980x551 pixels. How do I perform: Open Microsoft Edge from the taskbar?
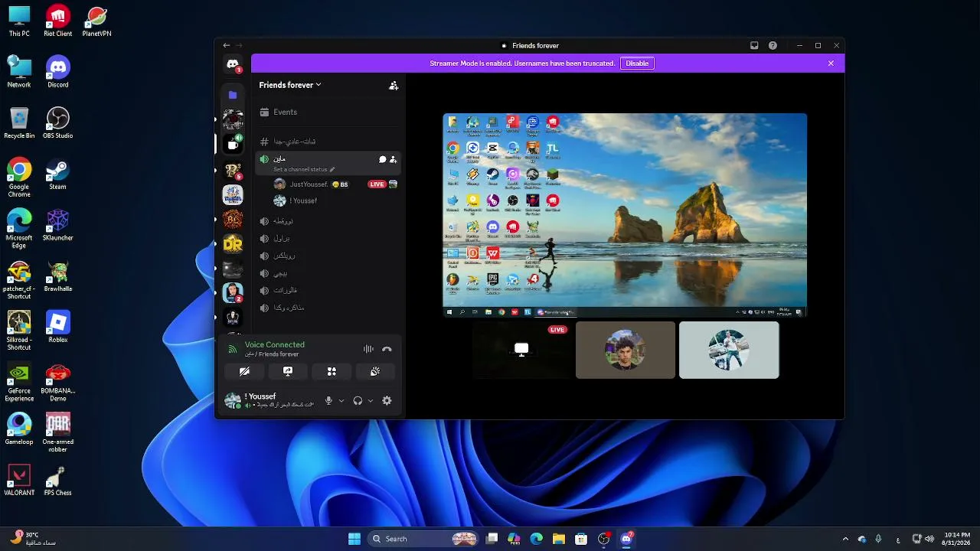coord(537,539)
